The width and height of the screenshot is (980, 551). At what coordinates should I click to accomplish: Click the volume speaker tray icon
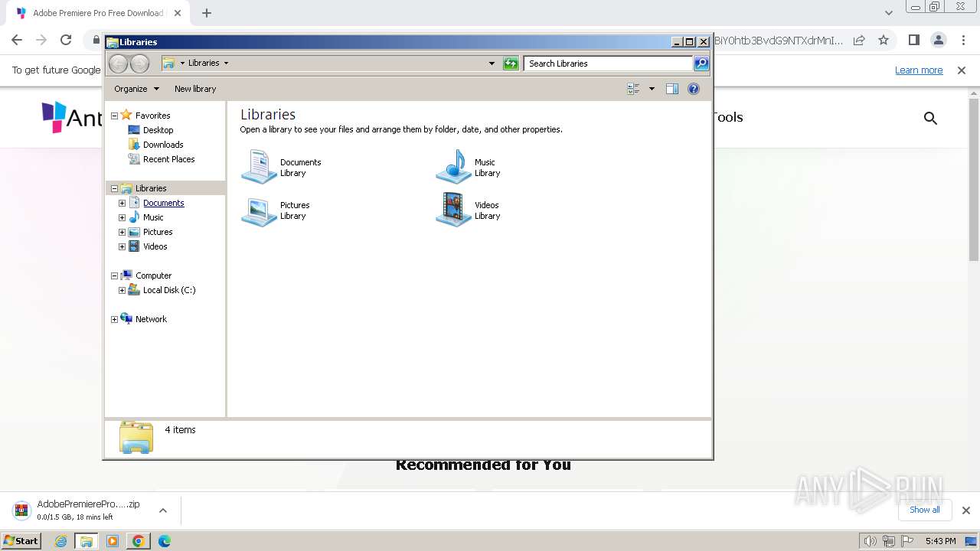coord(870,541)
